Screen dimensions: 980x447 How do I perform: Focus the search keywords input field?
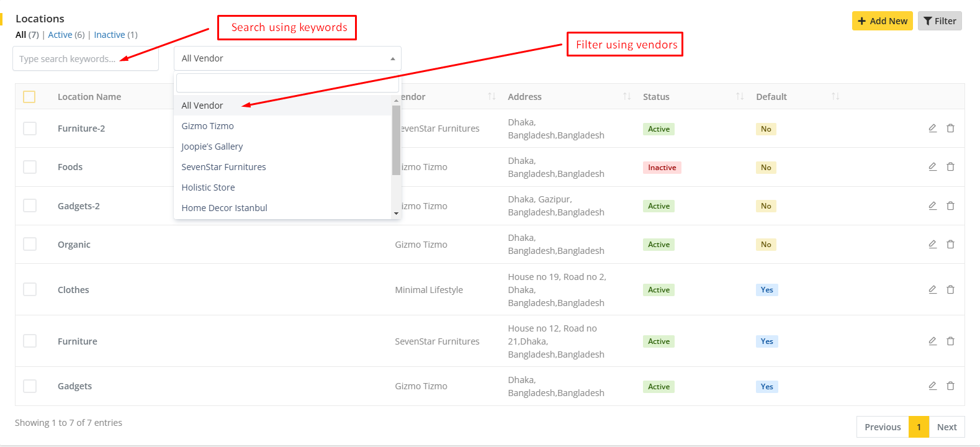(x=86, y=59)
